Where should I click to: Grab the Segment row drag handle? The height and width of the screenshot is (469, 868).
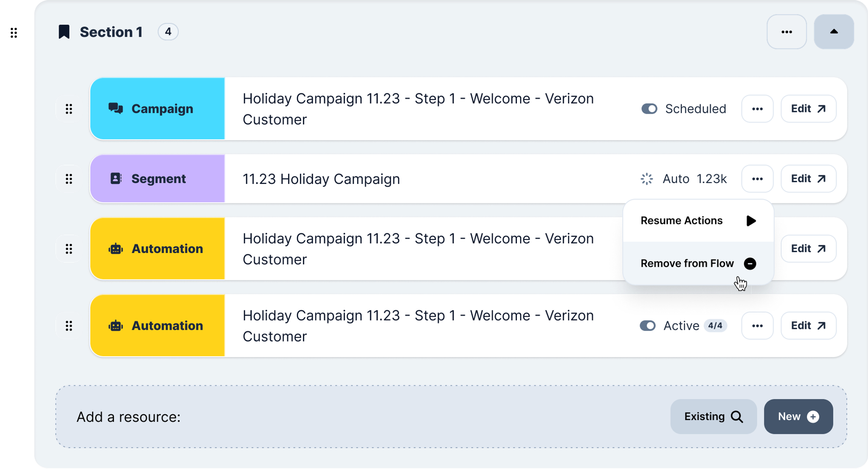(x=69, y=179)
